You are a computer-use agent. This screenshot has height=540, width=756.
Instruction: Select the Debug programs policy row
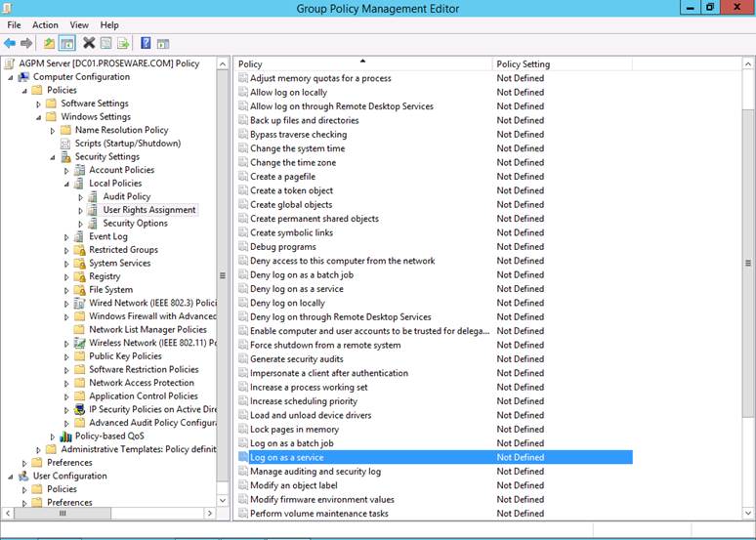282,247
